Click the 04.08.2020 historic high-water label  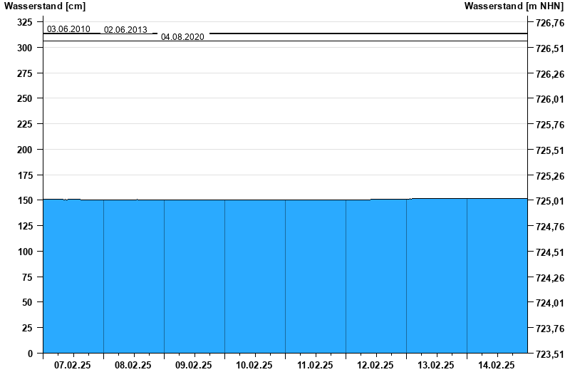(182, 36)
